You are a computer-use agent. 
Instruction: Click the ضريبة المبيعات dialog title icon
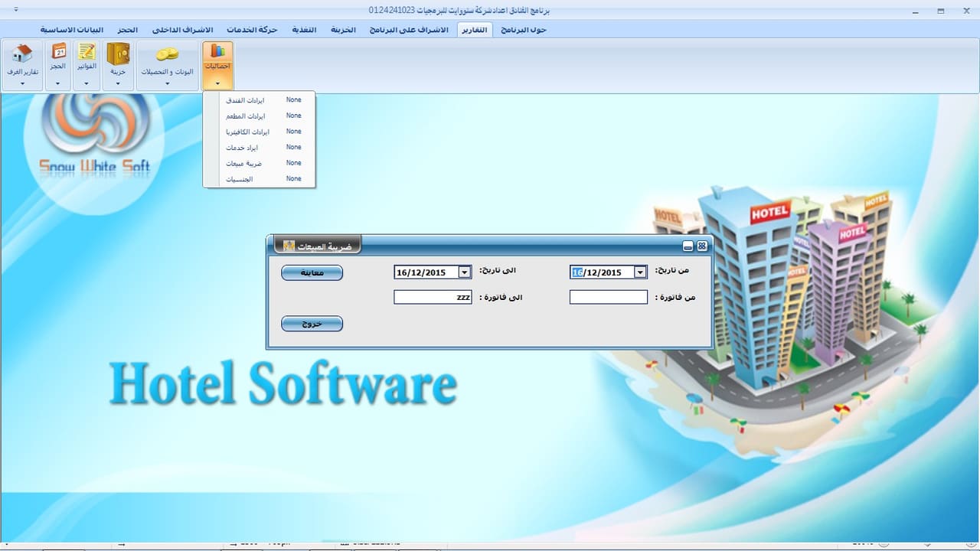pos(289,246)
